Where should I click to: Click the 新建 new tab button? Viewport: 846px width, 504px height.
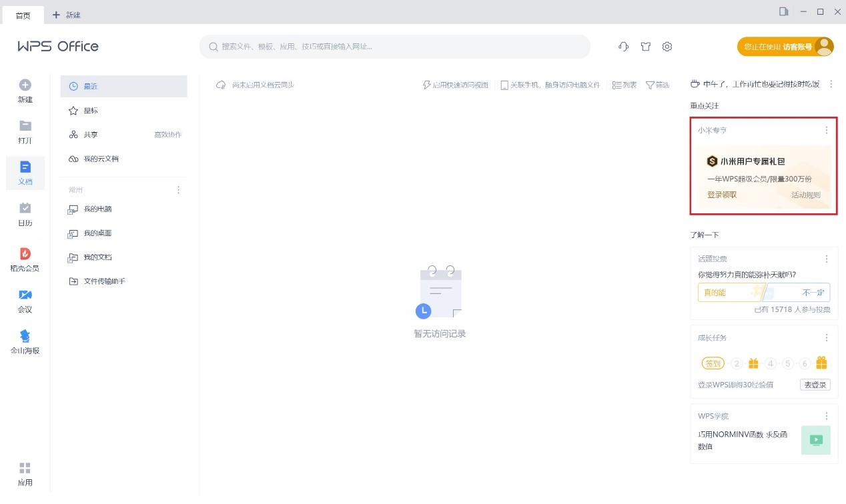(x=66, y=15)
